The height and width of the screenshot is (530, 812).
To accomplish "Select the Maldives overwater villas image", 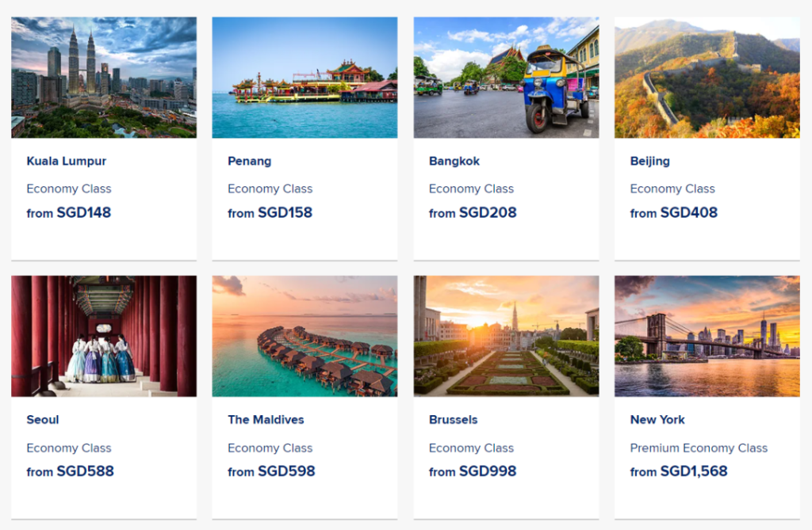I will 304,336.
